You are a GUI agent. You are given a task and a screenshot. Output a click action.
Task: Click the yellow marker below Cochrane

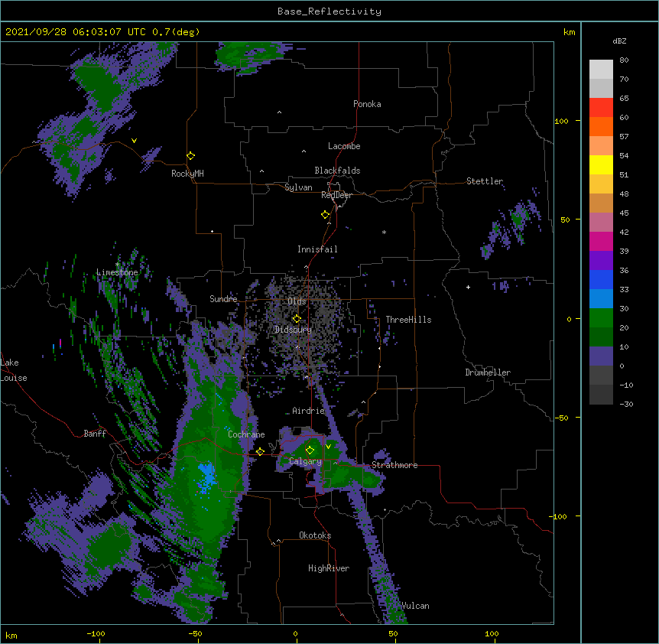(260, 451)
